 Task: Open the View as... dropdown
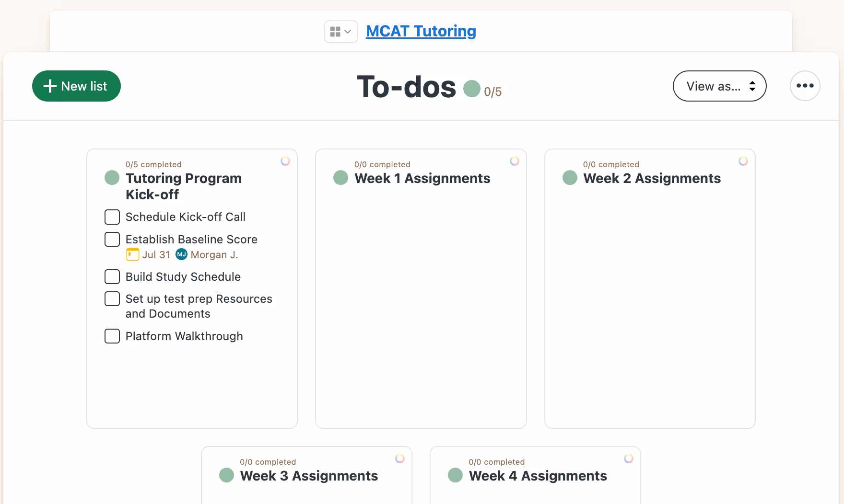719,86
